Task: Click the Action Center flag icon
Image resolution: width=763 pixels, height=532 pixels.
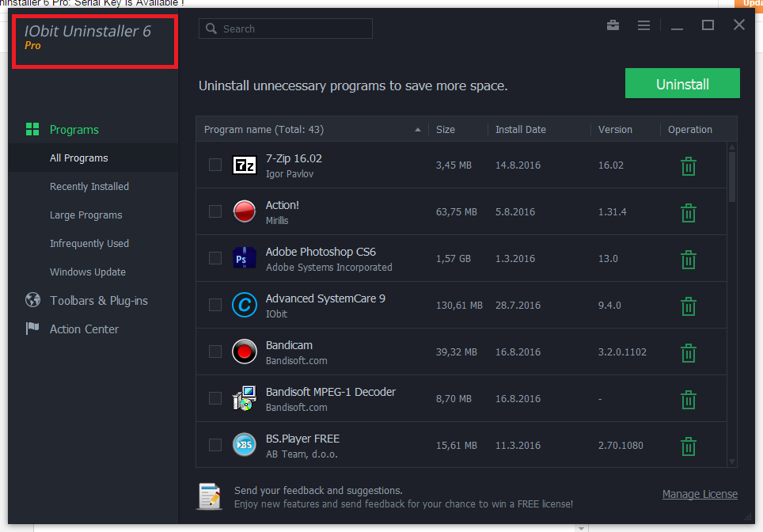Action: [32, 329]
